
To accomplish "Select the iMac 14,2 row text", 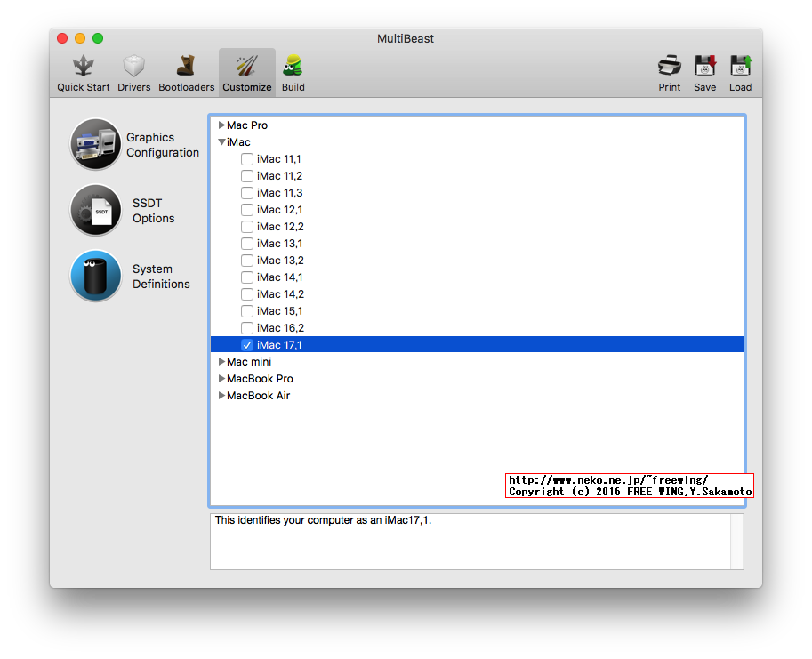I will (x=280, y=294).
